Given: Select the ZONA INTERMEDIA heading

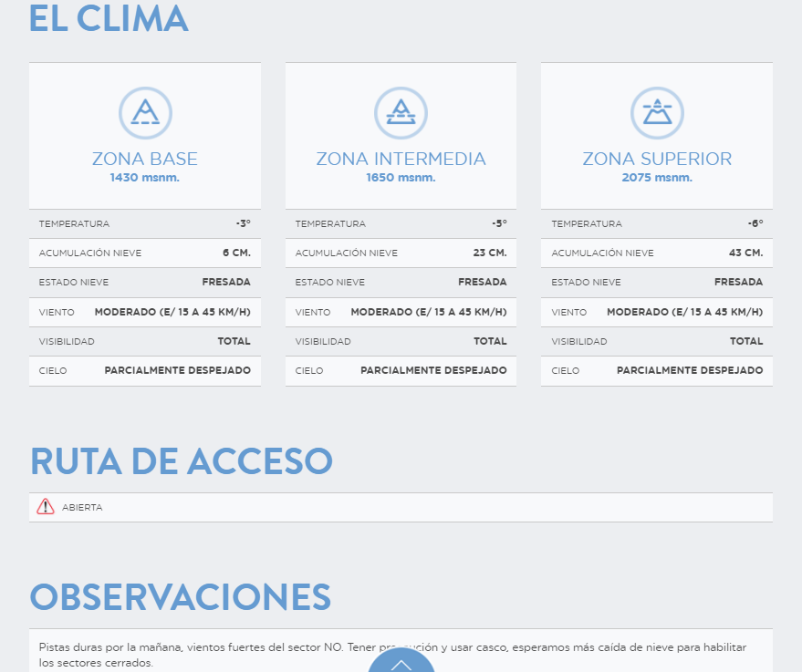Looking at the screenshot, I should [x=401, y=159].
